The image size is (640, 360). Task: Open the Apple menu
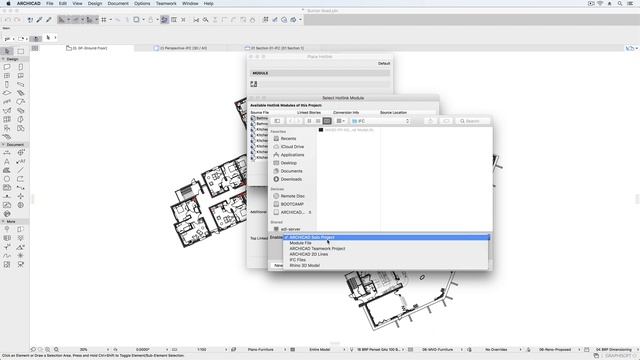point(8,4)
